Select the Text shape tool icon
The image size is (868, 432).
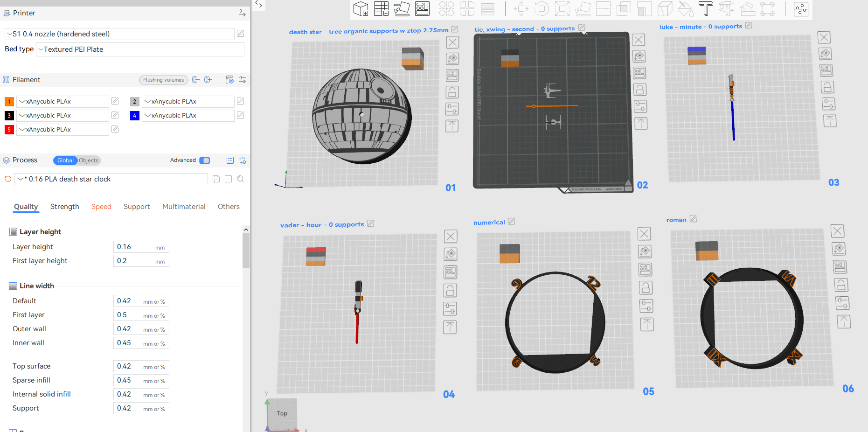(706, 9)
